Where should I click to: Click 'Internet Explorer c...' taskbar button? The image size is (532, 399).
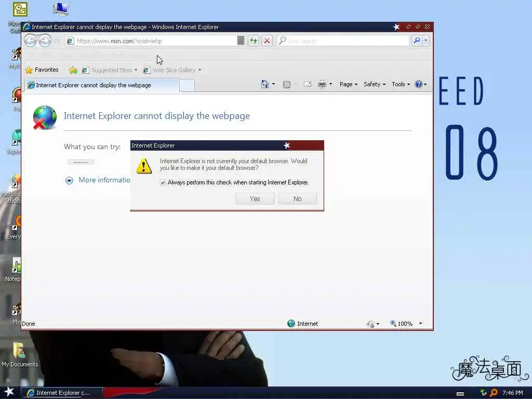62,393
